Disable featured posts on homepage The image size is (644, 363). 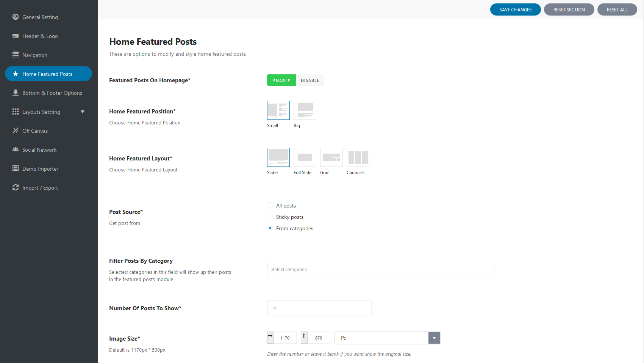pyautogui.click(x=309, y=80)
